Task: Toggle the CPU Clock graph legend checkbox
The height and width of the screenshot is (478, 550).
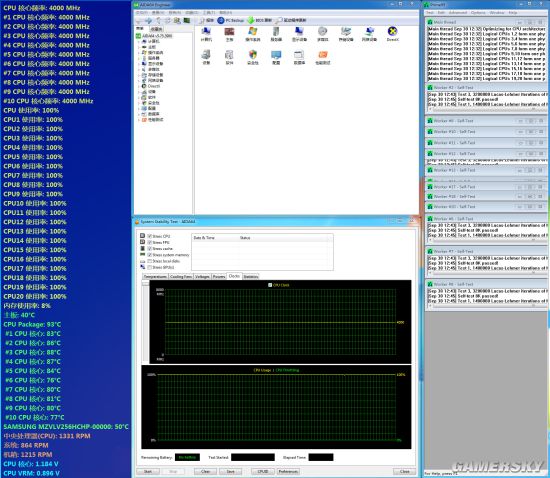Action: (x=270, y=285)
